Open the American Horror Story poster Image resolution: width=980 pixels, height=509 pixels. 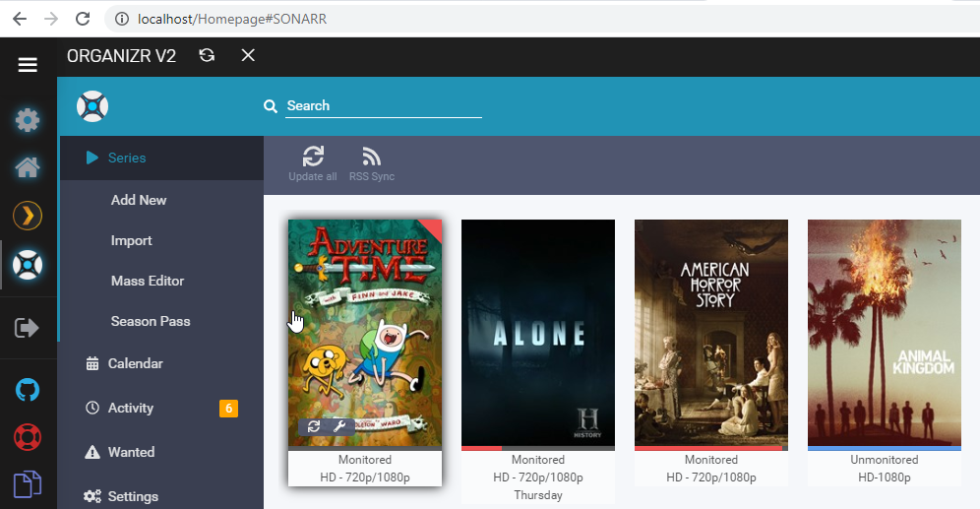click(x=711, y=334)
